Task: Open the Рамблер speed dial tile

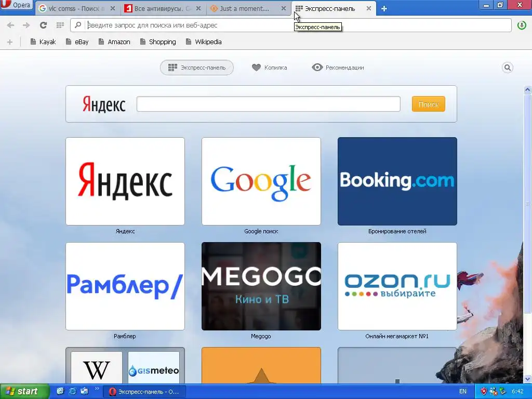Action: tap(125, 286)
